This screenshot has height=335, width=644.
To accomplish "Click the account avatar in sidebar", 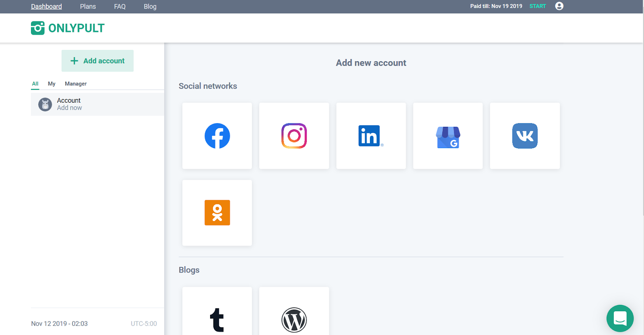I will (x=45, y=105).
